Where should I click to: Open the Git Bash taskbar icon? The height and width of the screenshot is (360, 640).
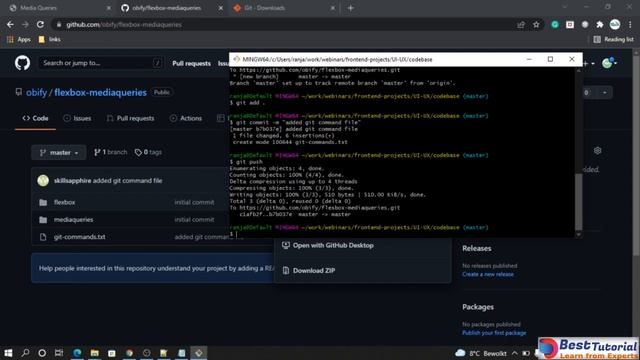click(199, 353)
